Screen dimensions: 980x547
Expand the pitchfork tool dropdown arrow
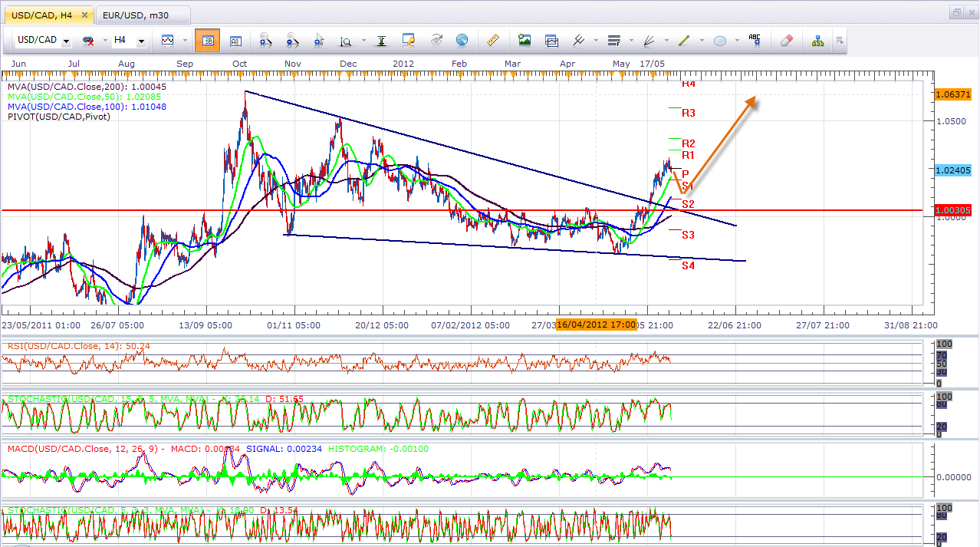(596, 41)
